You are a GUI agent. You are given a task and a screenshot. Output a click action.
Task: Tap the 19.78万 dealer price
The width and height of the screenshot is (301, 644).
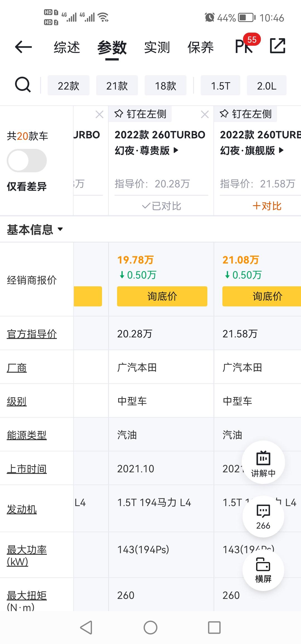[x=135, y=260]
